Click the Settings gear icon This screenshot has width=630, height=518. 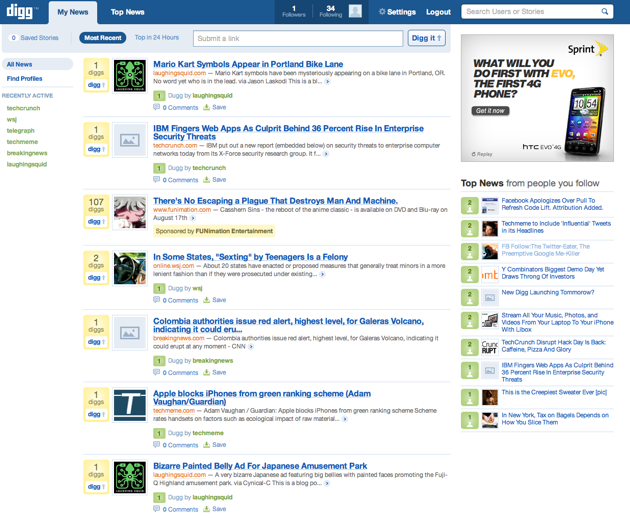(382, 12)
